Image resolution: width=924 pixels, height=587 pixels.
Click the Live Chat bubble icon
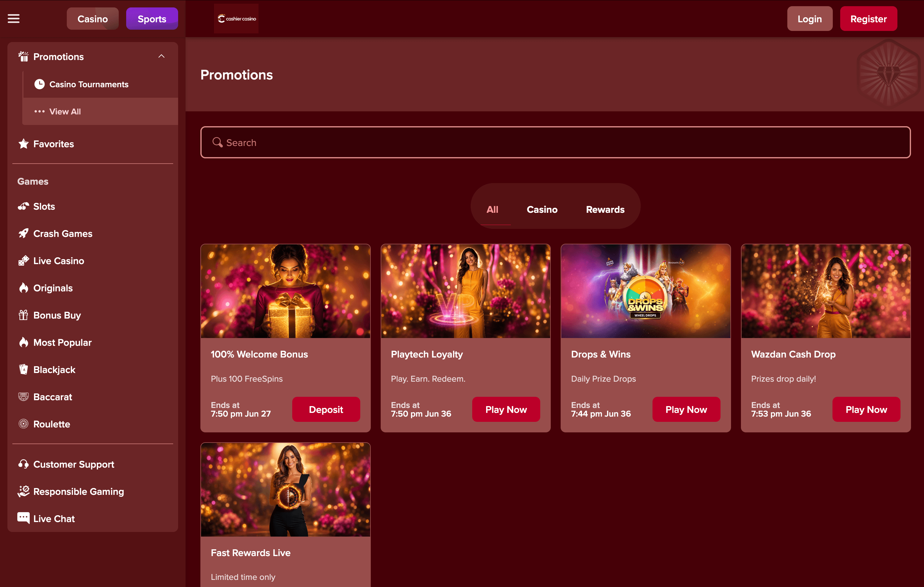coord(24,518)
